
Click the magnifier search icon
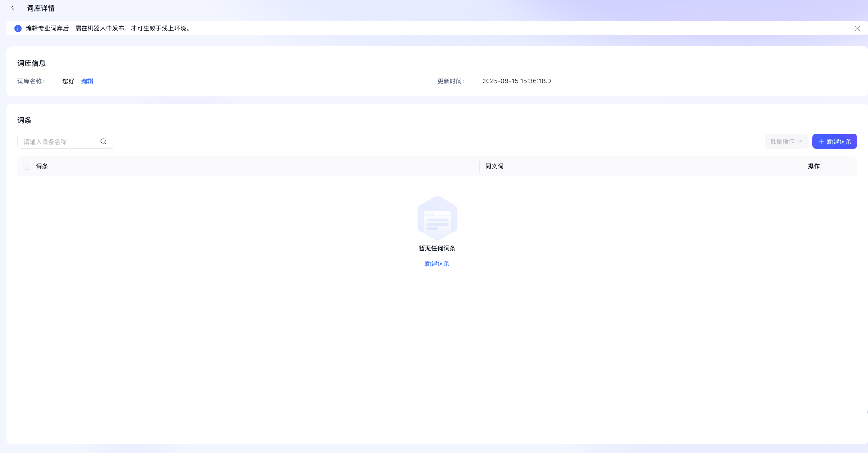pyautogui.click(x=104, y=141)
